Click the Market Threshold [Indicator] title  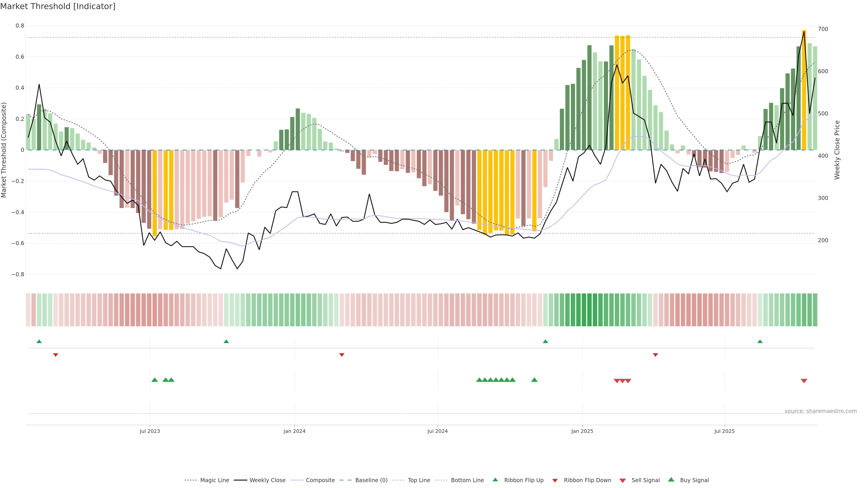click(x=58, y=6)
